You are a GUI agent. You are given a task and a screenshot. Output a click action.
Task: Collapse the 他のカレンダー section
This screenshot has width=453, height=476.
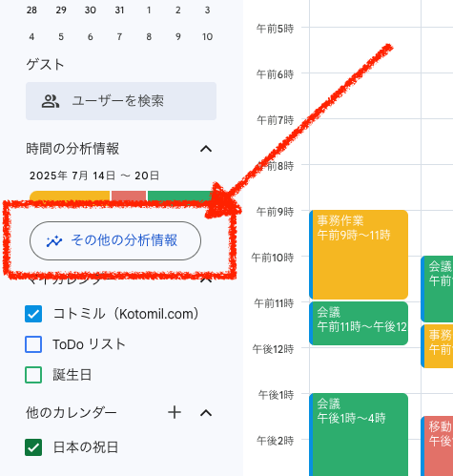[206, 413]
